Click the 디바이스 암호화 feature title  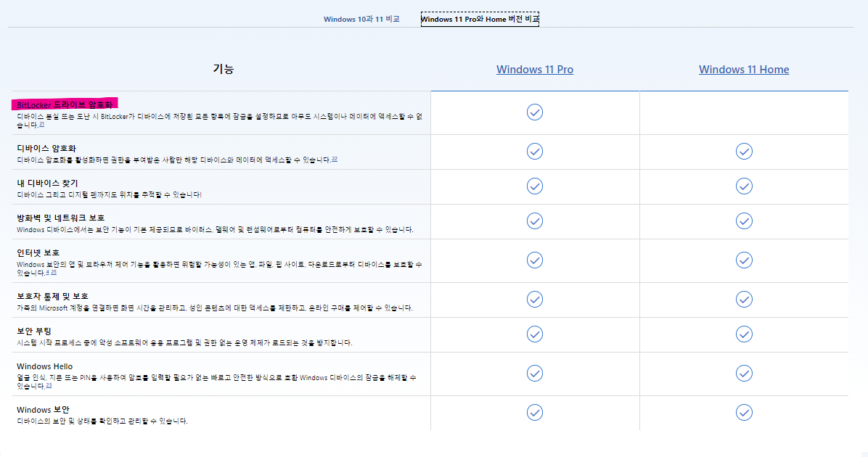click(x=46, y=148)
